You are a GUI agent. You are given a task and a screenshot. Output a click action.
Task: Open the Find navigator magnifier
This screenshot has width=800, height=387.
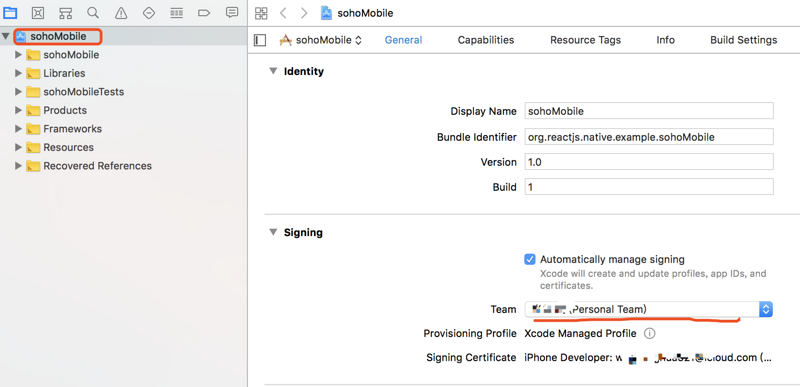93,13
